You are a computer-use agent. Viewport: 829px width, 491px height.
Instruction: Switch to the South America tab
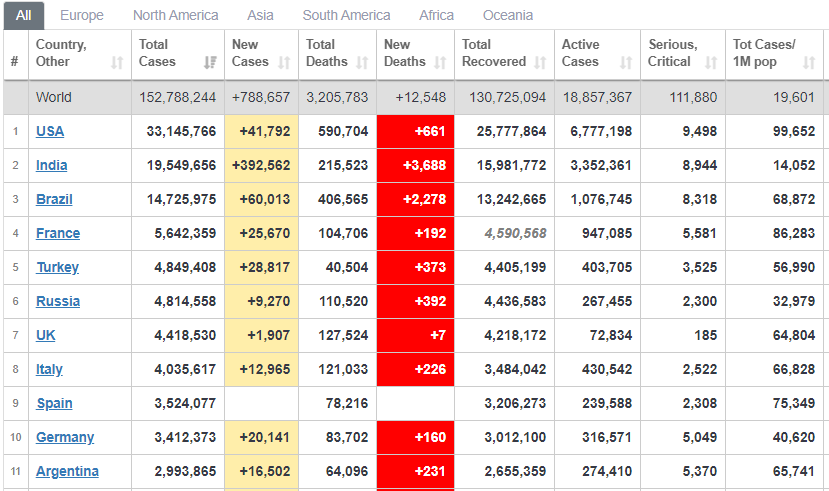(346, 15)
